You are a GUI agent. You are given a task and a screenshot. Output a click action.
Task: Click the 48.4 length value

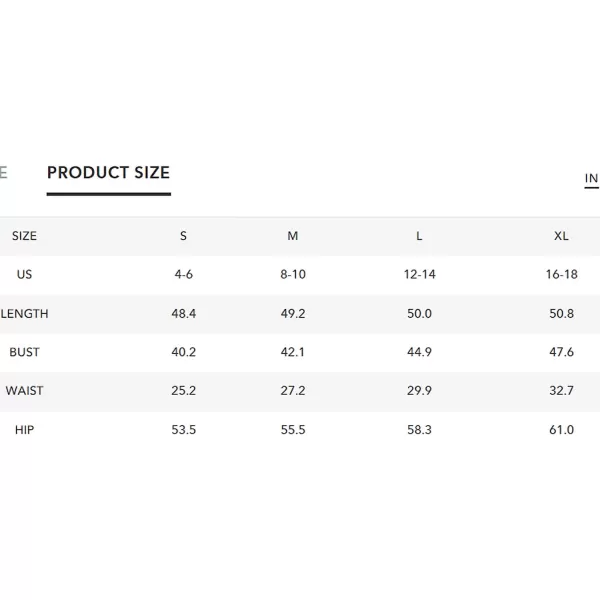click(x=184, y=314)
